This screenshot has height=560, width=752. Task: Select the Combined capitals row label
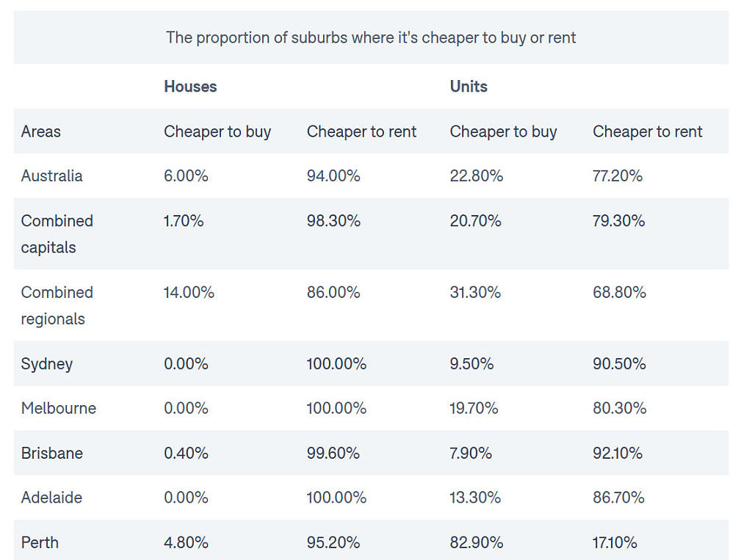57,234
